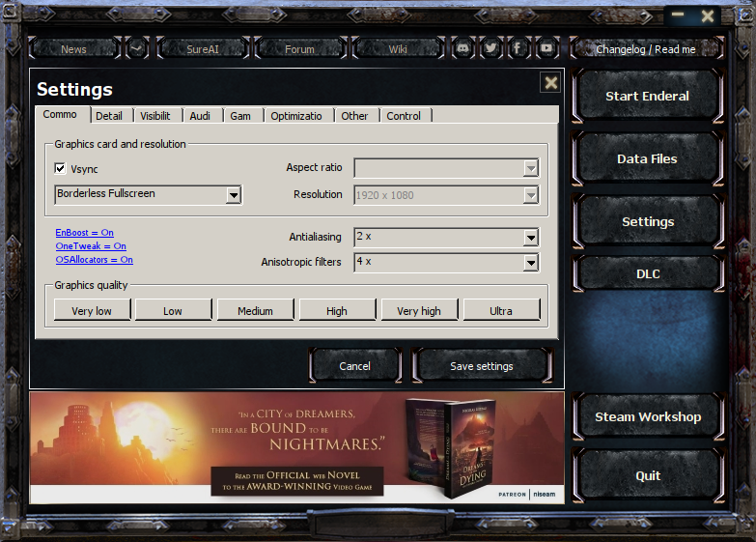The width and height of the screenshot is (756, 542).
Task: Open Changelog / Read me
Action: pyautogui.click(x=646, y=48)
